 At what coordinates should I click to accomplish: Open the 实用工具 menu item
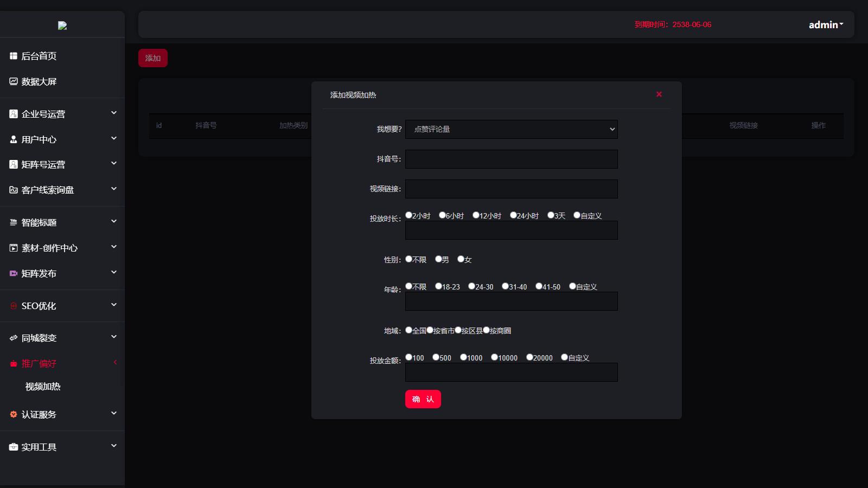coord(39,447)
